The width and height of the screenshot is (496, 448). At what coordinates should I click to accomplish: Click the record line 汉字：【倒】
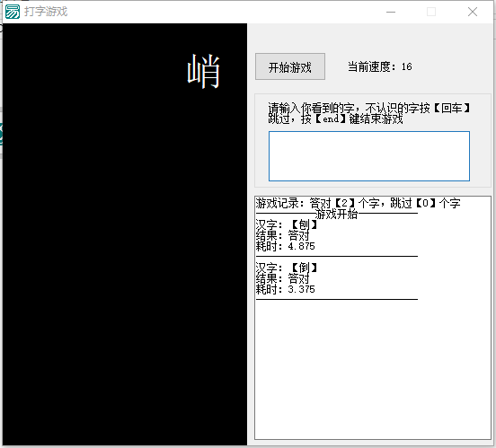pyautogui.click(x=287, y=268)
